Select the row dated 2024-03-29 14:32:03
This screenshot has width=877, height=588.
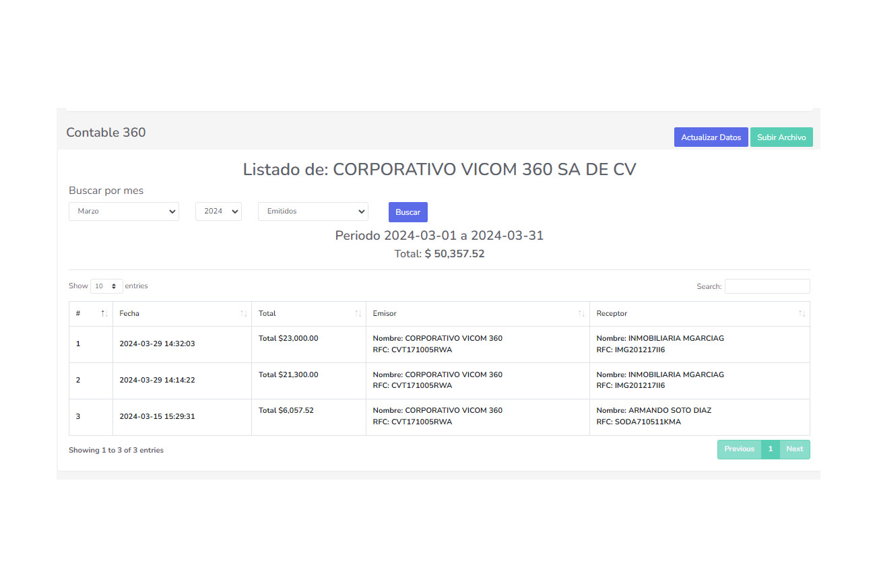coord(157,344)
